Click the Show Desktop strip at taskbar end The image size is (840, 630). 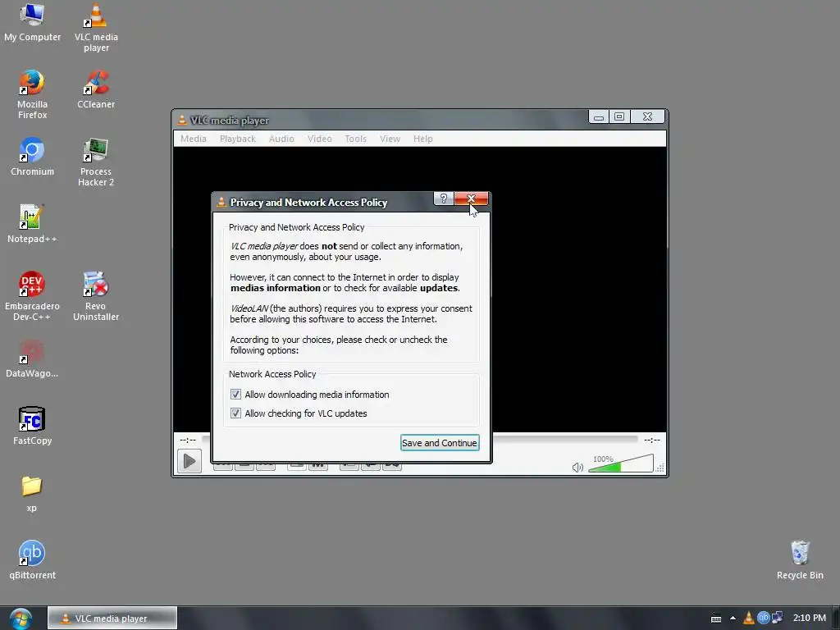click(x=836, y=619)
